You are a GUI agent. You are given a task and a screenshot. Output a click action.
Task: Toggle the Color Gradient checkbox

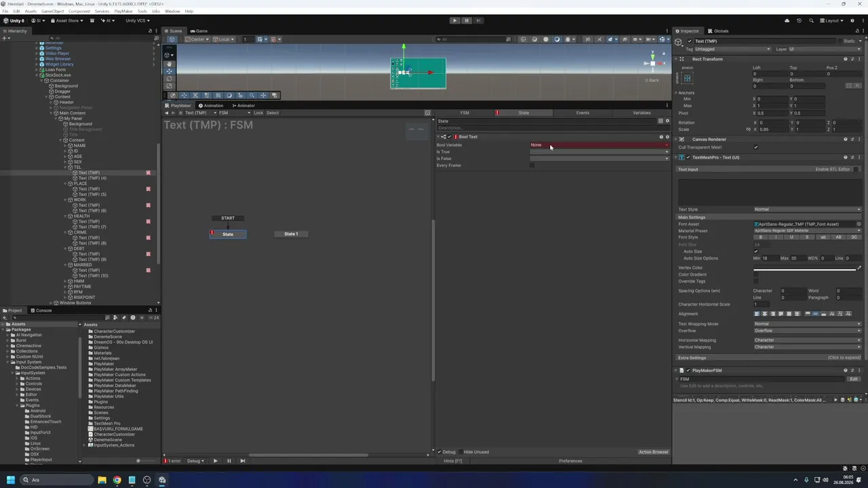[756, 274]
